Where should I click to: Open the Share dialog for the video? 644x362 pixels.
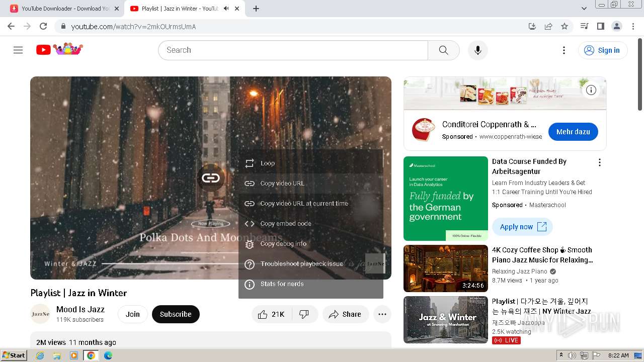345,314
